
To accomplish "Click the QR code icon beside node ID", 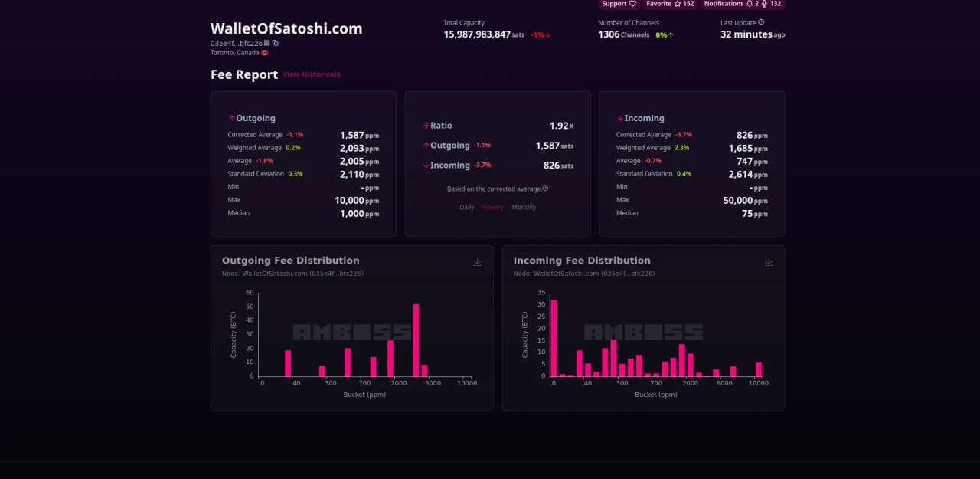I will tap(267, 44).
